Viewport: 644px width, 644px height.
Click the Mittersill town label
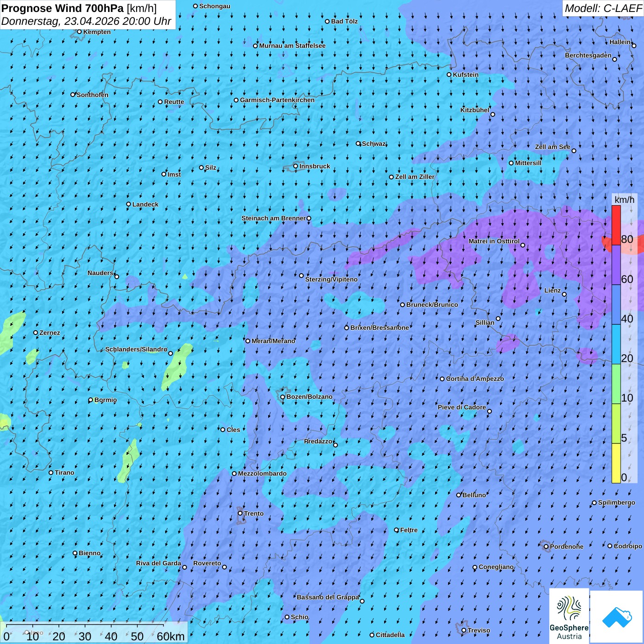[x=528, y=163]
